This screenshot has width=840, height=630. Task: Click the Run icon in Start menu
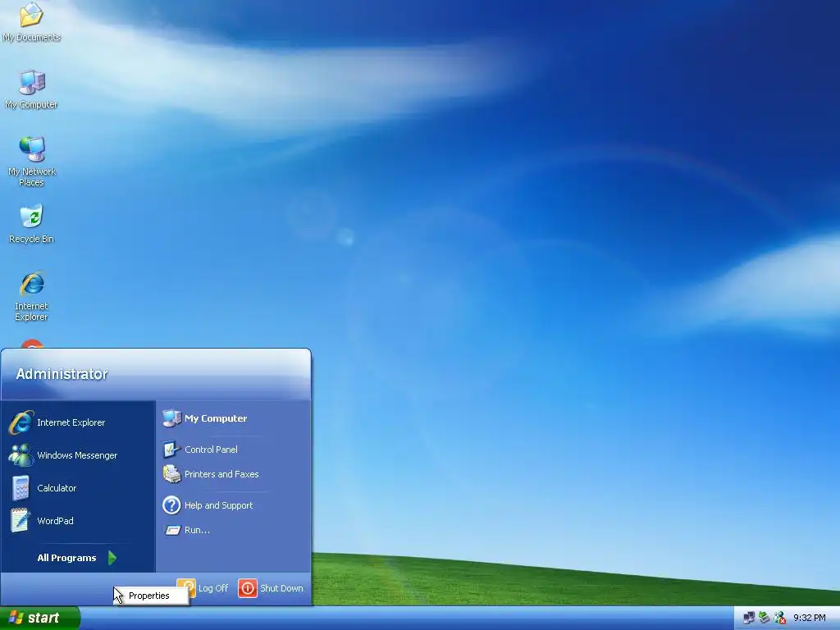(x=172, y=531)
